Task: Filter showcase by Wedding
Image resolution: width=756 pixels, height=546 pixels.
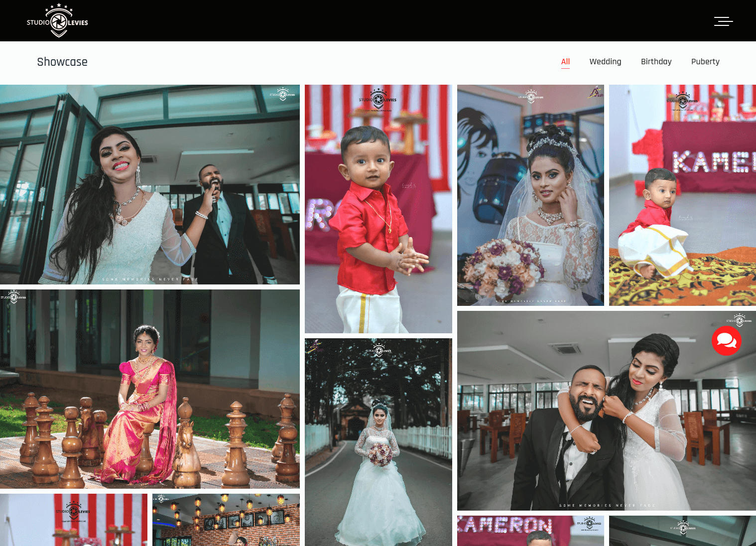Action: coord(605,62)
